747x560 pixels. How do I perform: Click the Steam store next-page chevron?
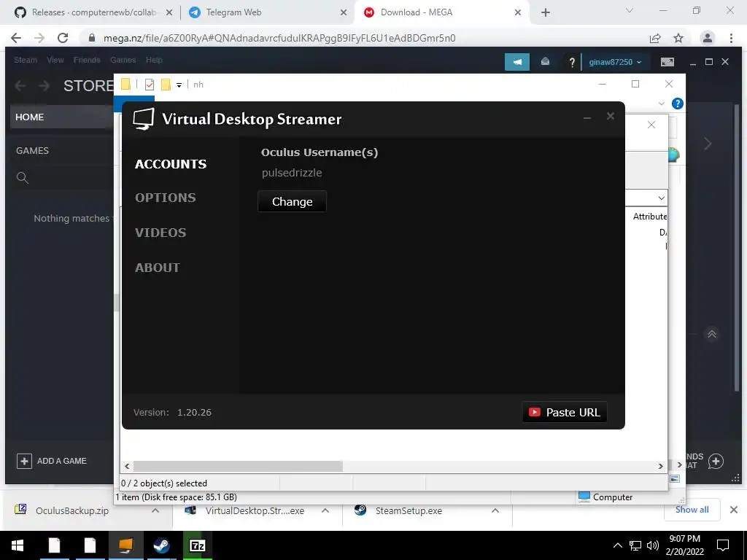click(708, 144)
